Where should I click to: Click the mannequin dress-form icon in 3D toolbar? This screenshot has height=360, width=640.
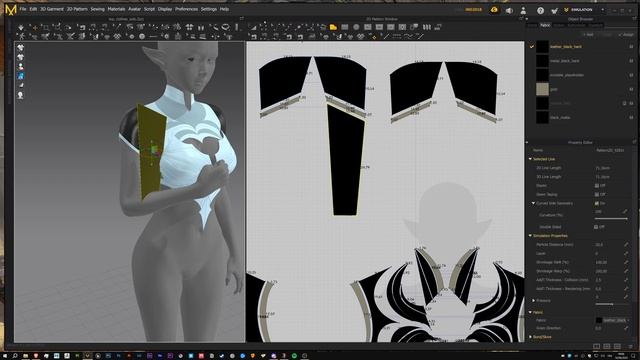[178, 36]
